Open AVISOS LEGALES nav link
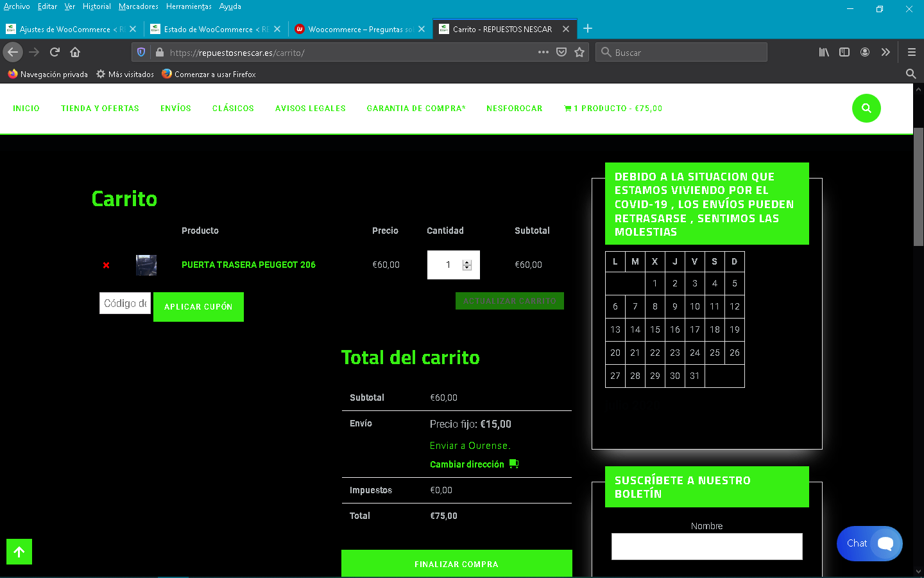 point(311,109)
